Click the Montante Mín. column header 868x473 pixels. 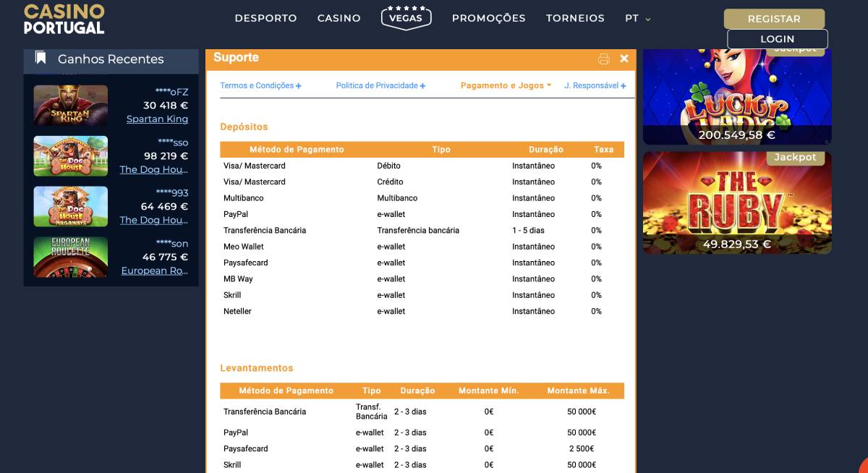489,391
